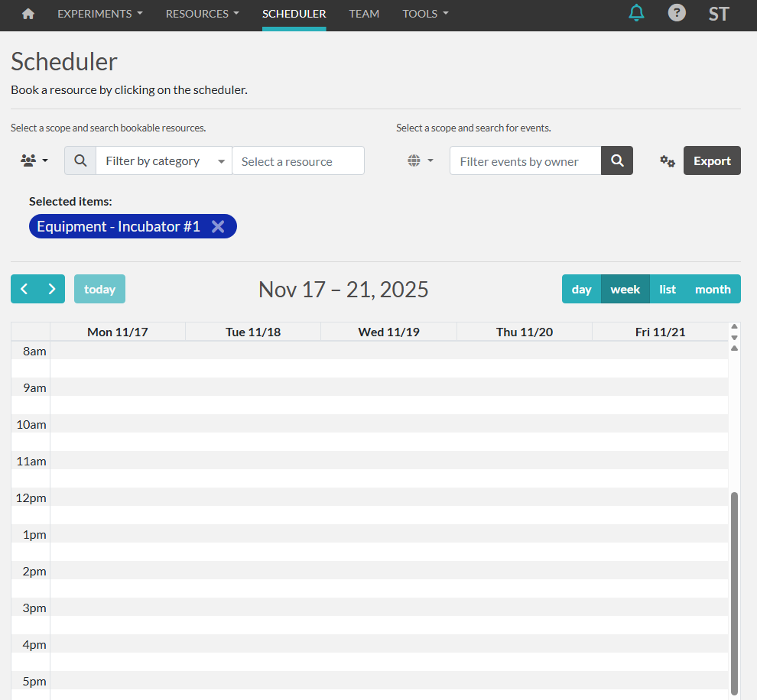Expand the Filter by category dropdown
757x700 pixels.
click(164, 161)
